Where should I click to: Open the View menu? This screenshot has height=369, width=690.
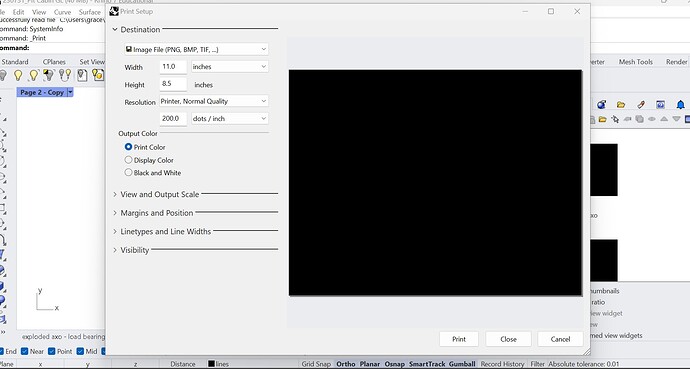(x=39, y=12)
